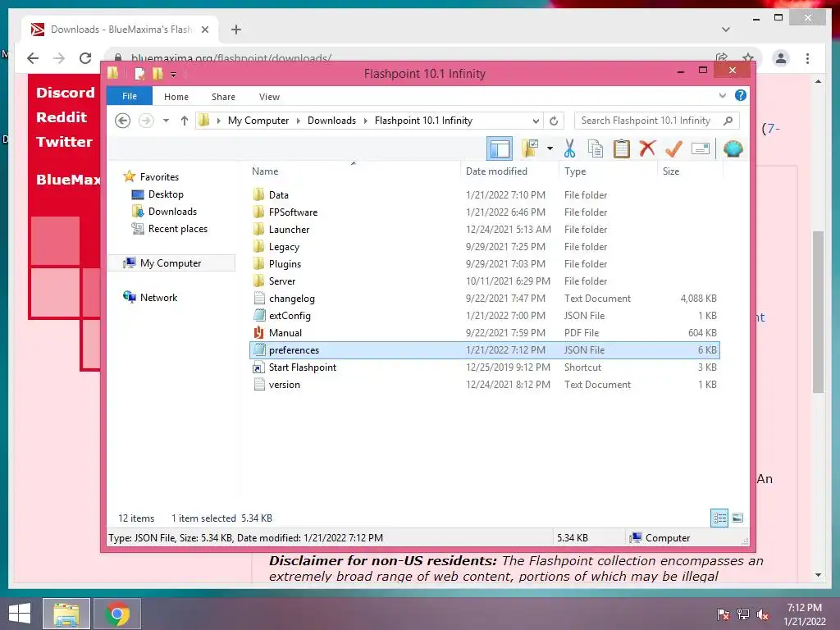Click the search magnifier icon in Explorer

728,121
